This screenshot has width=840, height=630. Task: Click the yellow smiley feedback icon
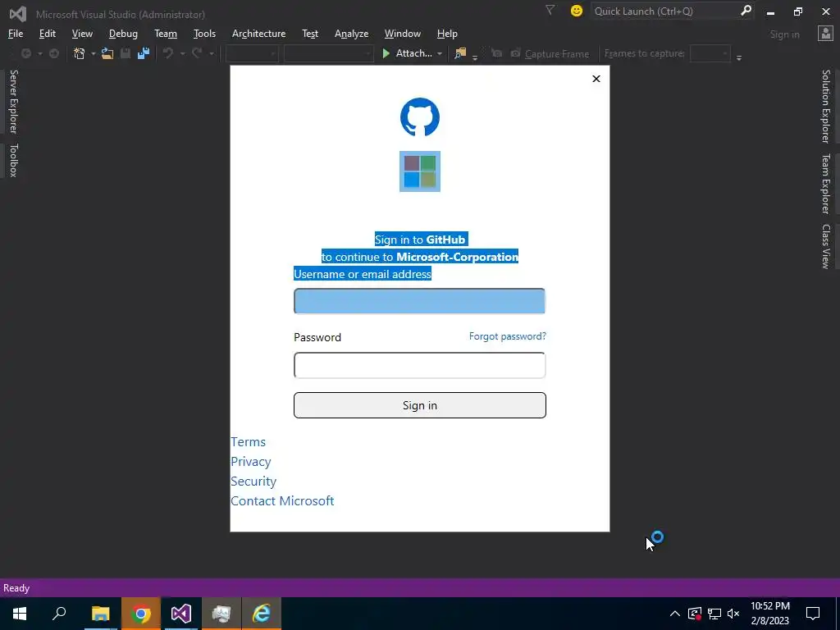(x=577, y=11)
